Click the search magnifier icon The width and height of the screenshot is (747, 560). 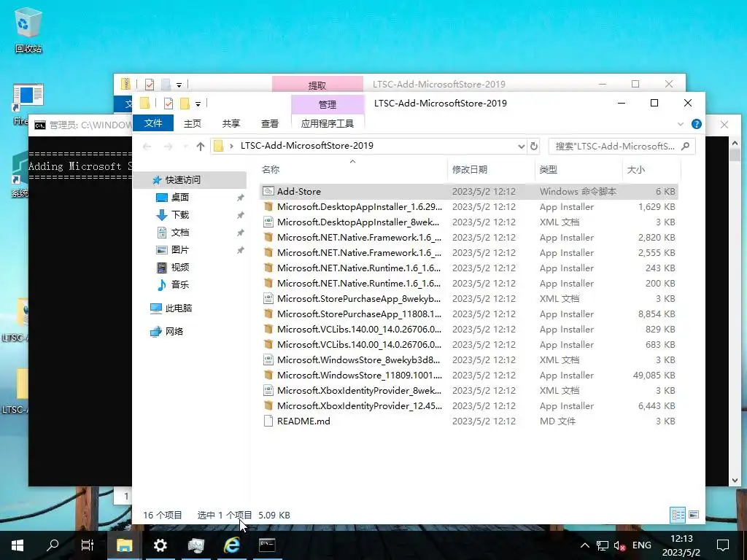(686, 146)
